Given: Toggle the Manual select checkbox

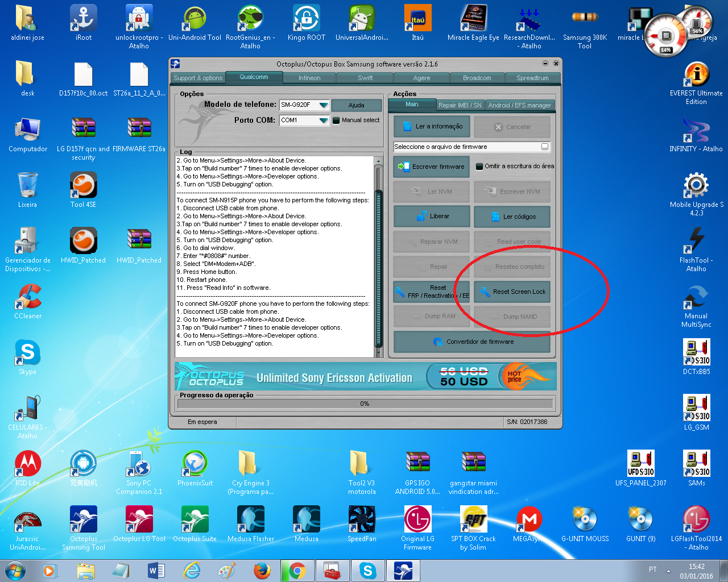Looking at the screenshot, I should 336,120.
